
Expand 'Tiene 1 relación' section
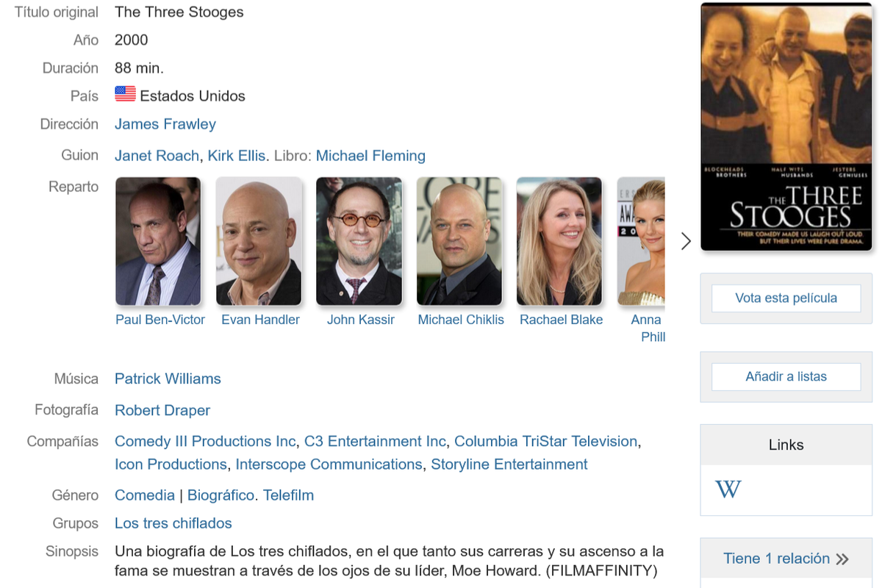(786, 559)
